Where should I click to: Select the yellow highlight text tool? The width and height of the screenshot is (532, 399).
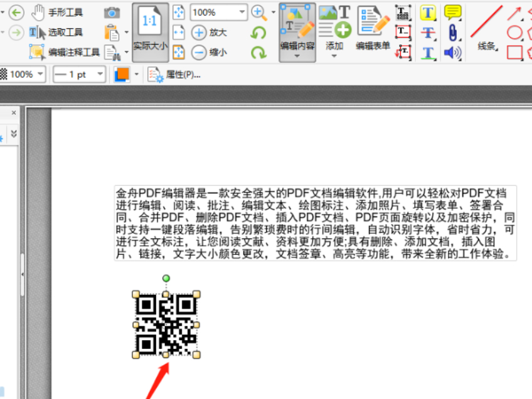pyautogui.click(x=428, y=13)
